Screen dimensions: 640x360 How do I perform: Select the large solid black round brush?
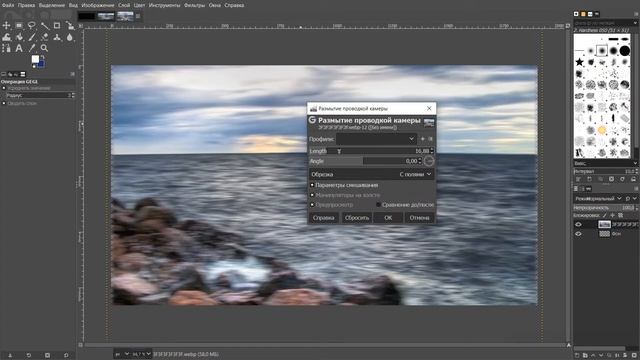[625, 51]
